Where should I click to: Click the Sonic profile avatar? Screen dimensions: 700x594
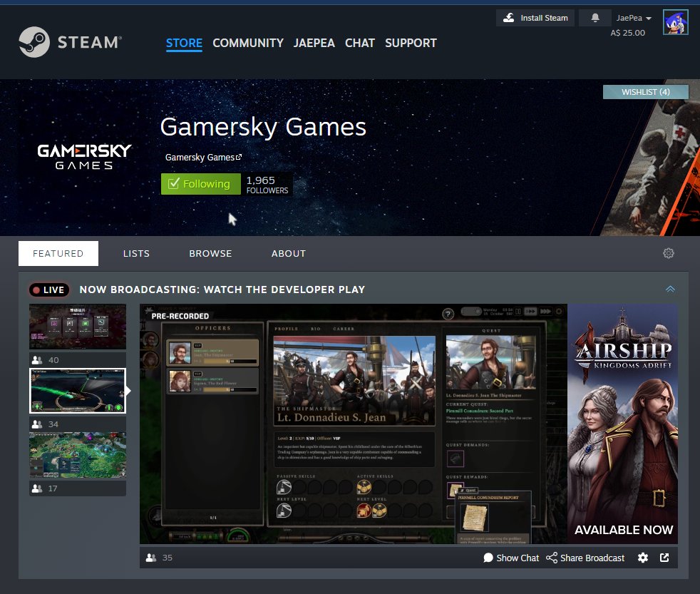(675, 22)
